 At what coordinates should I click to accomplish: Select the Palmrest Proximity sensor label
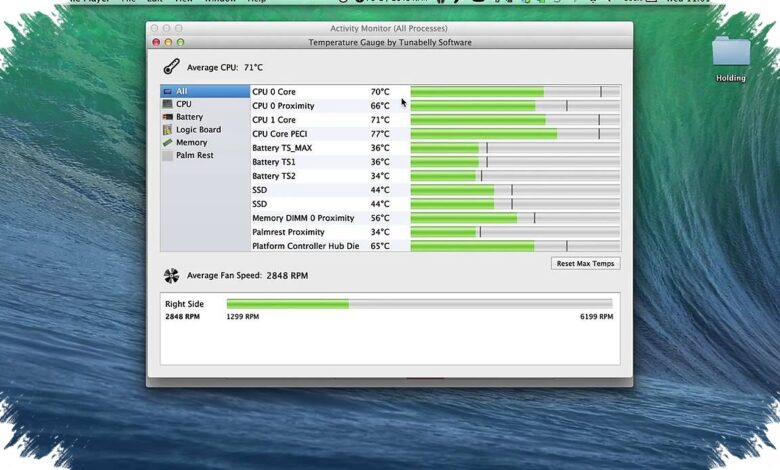point(288,232)
